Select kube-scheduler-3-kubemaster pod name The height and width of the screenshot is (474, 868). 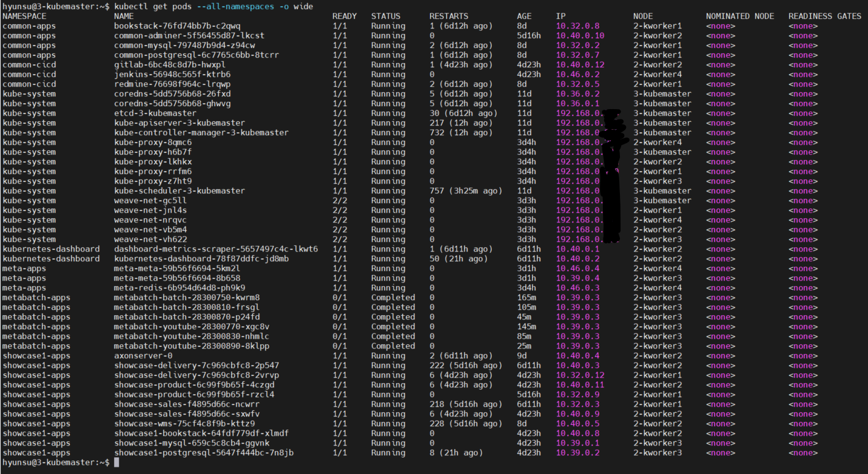pyautogui.click(x=180, y=191)
